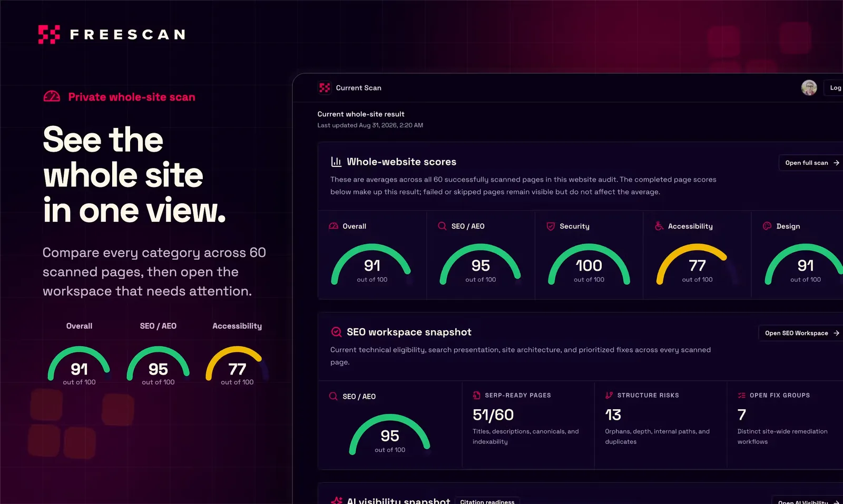Click the "SERP-READY PAGES" label
This screenshot has width=843, height=504.
(518, 395)
